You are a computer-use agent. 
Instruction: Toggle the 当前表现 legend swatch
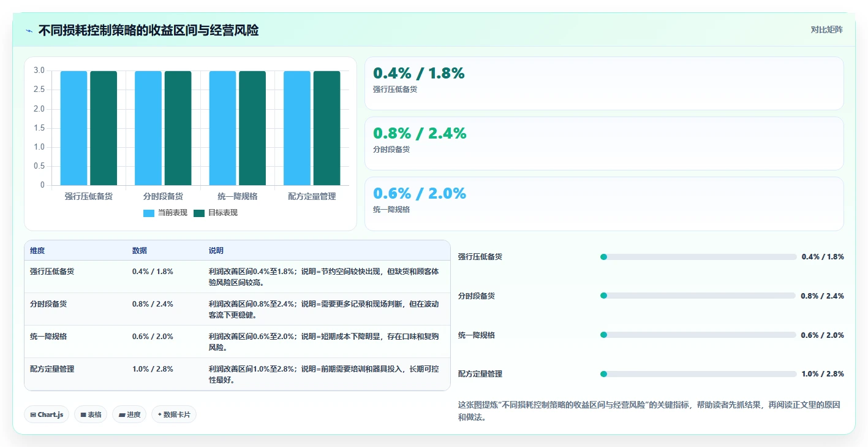[x=149, y=213]
